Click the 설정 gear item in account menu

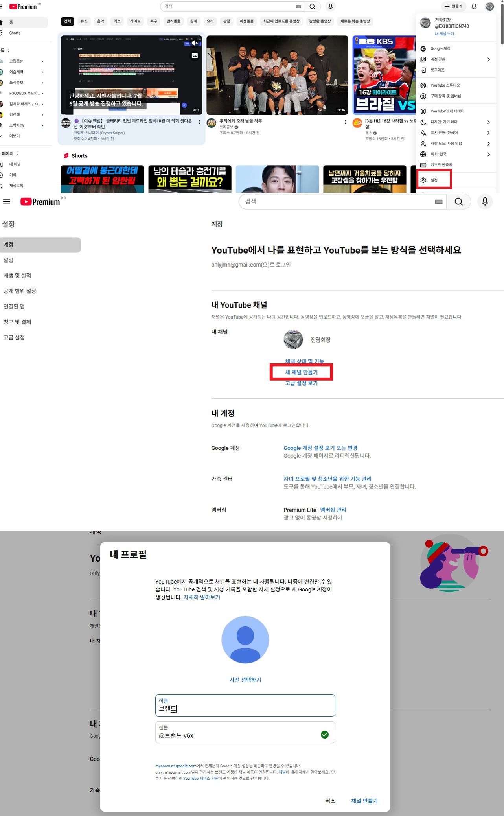pyautogui.click(x=434, y=180)
